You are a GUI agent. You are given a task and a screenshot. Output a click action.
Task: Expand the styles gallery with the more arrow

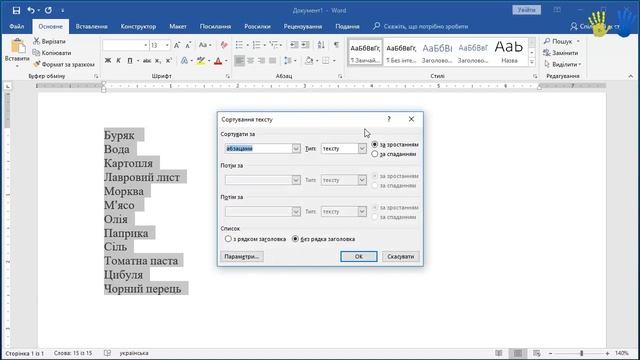pyautogui.click(x=532, y=62)
